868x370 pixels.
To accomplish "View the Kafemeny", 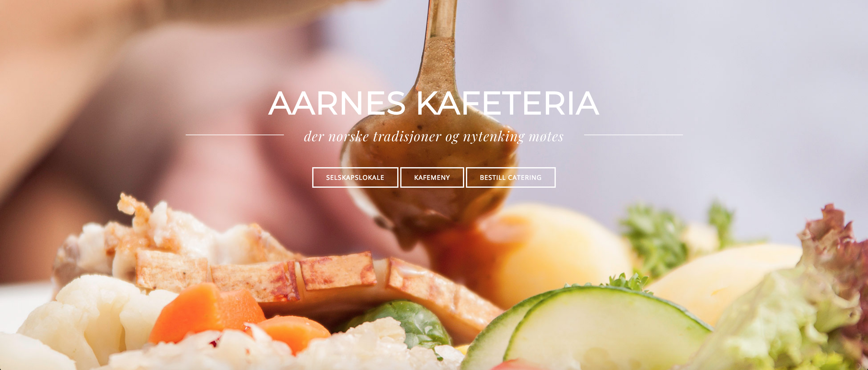I will [432, 177].
